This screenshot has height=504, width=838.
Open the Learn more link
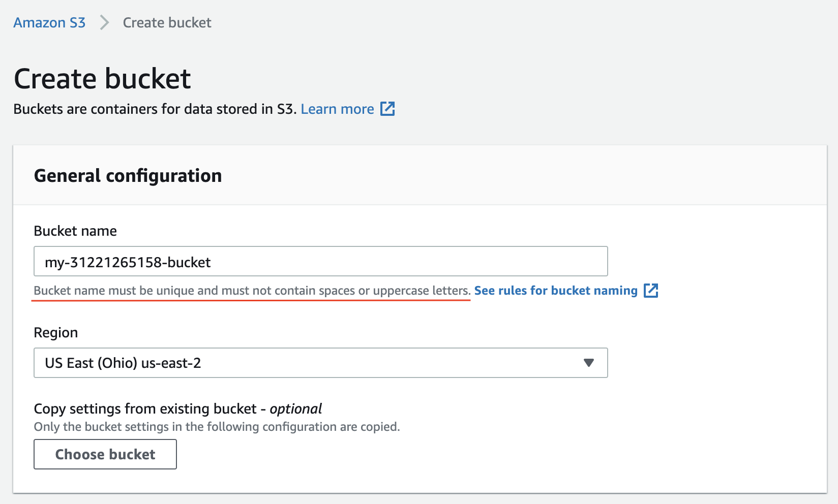click(337, 109)
